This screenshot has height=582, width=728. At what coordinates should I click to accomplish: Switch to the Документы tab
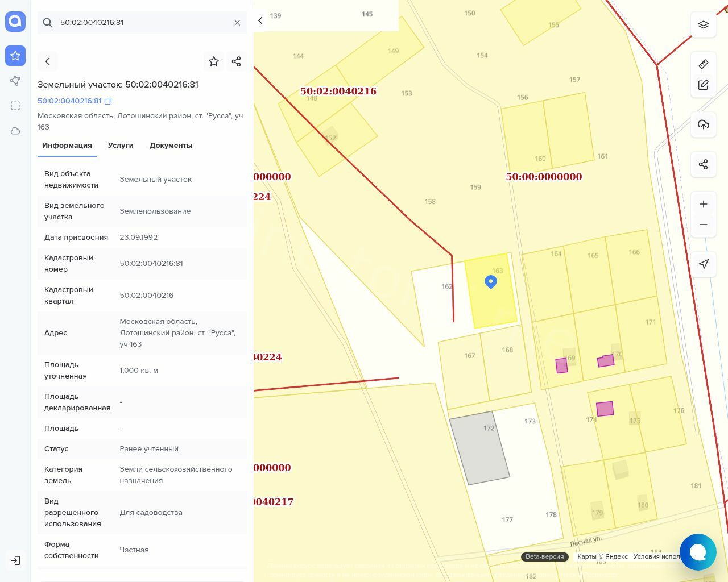coord(171,145)
